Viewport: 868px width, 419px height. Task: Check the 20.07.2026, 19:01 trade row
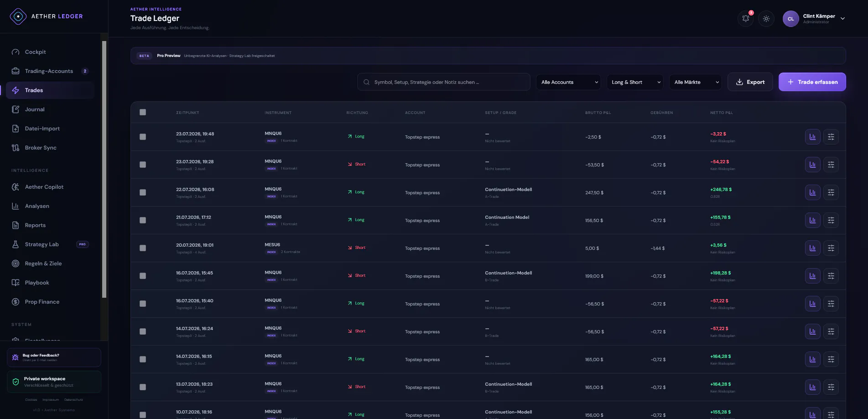(x=143, y=248)
